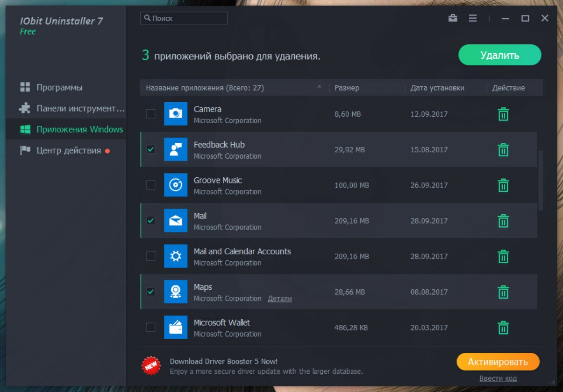This screenshot has width=563, height=392.
Task: Check the Camera checkbox
Action: pos(150,113)
